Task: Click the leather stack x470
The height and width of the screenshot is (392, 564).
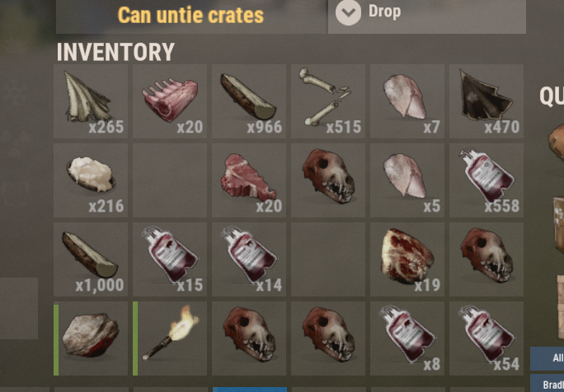Action: (486, 101)
